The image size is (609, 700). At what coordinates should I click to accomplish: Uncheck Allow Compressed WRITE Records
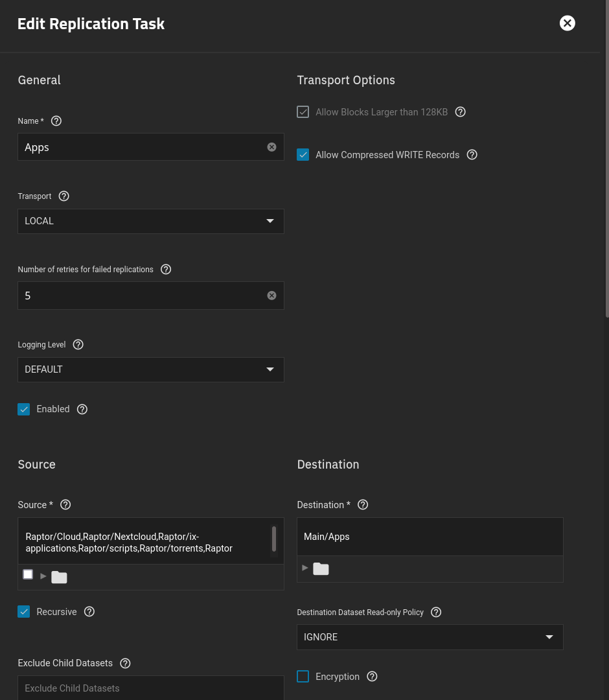pos(303,155)
